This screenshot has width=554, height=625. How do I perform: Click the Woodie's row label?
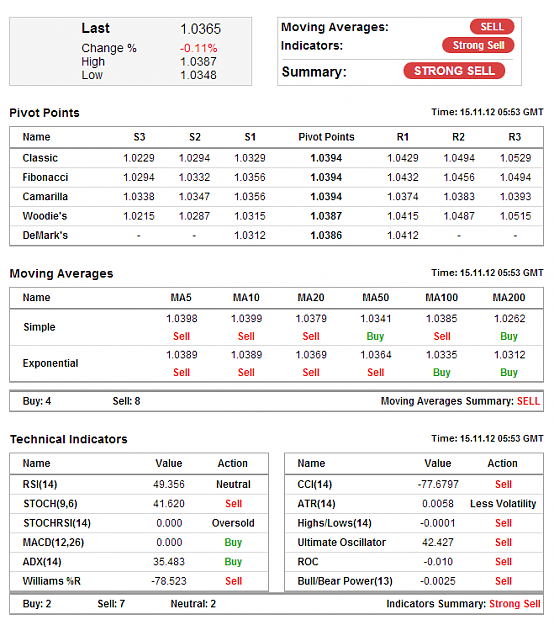click(45, 216)
